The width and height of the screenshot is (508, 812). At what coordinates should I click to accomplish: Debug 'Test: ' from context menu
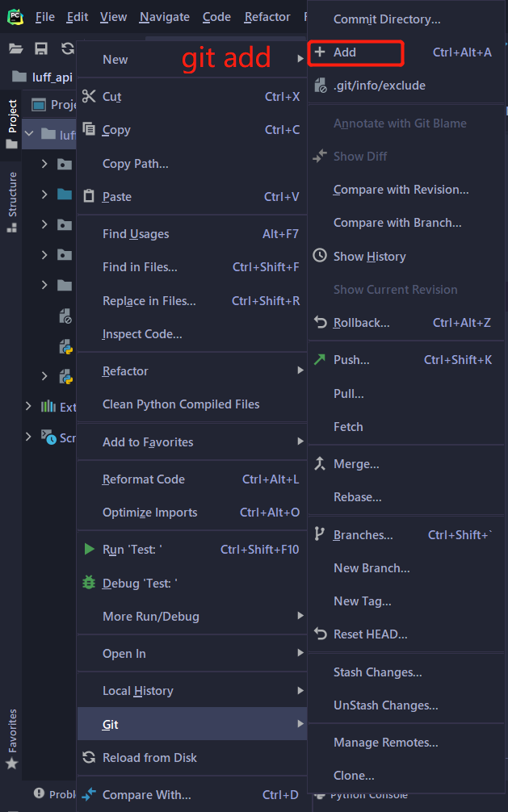191,583
